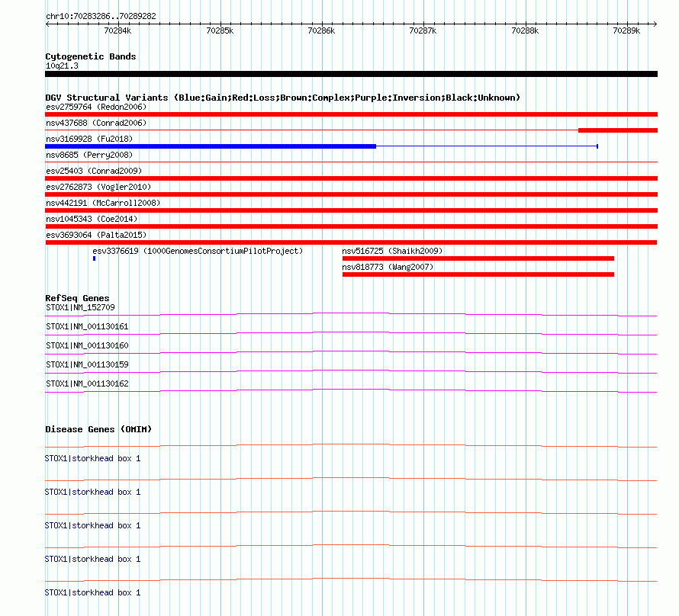The height and width of the screenshot is (616, 679).
Task: Select the 10q21.3 band label
Action: tap(62, 66)
